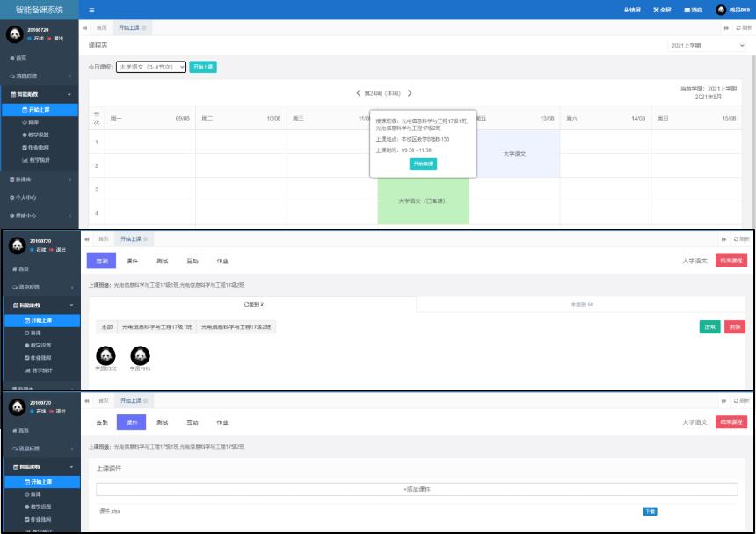Click 开始授课 in the course popup

click(x=423, y=164)
